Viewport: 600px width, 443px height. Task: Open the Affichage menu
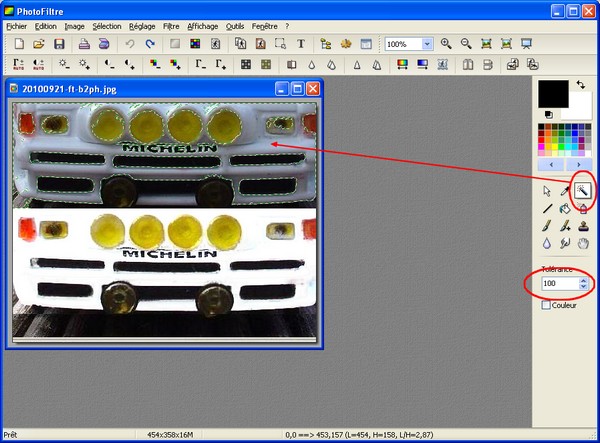tap(202, 26)
